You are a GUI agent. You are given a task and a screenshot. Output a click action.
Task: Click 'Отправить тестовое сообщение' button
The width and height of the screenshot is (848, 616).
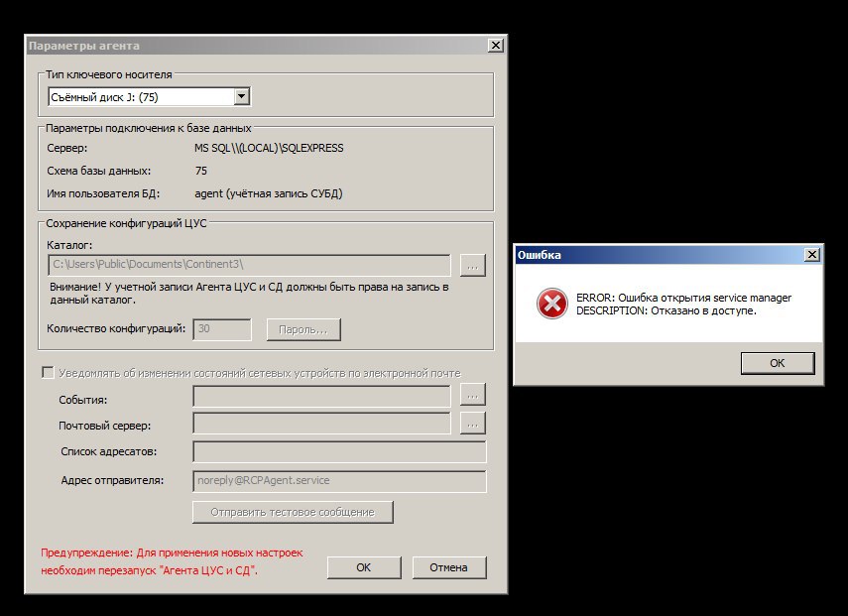[x=293, y=512]
